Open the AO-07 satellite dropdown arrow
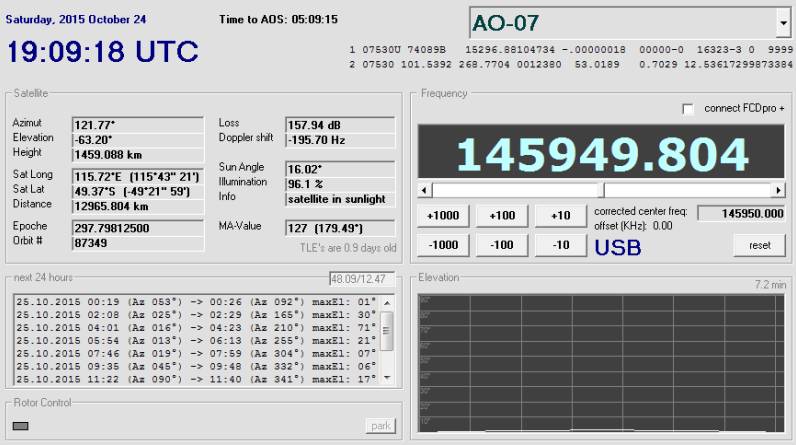This screenshot has width=796, height=445. [x=783, y=23]
